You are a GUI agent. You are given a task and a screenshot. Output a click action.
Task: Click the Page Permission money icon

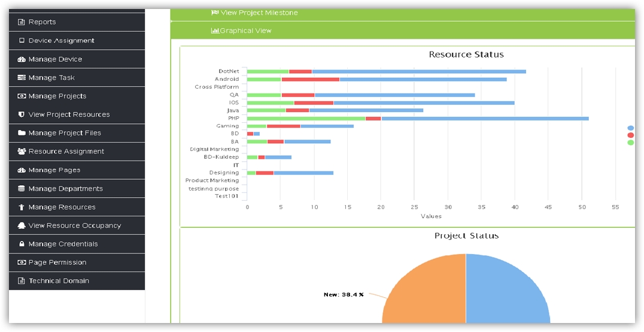point(22,262)
